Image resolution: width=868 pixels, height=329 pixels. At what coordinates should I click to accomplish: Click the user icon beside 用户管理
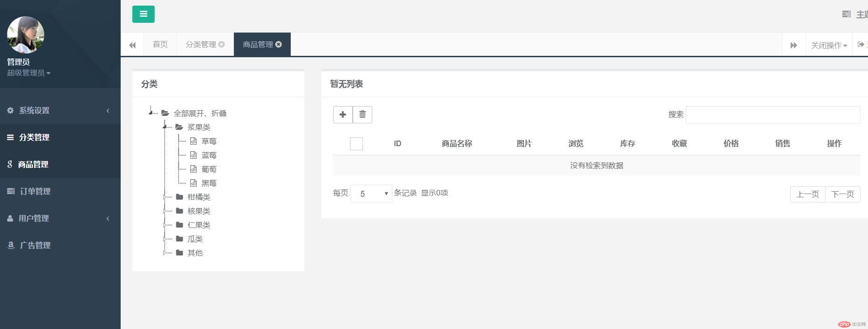[x=10, y=218]
